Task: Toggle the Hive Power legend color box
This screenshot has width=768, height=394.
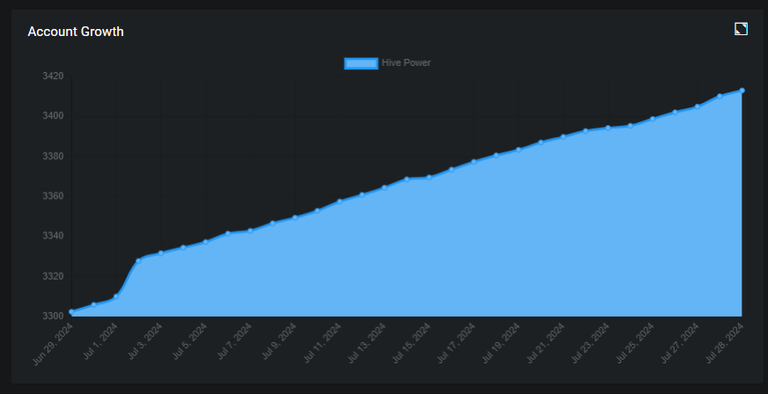Action: point(361,63)
